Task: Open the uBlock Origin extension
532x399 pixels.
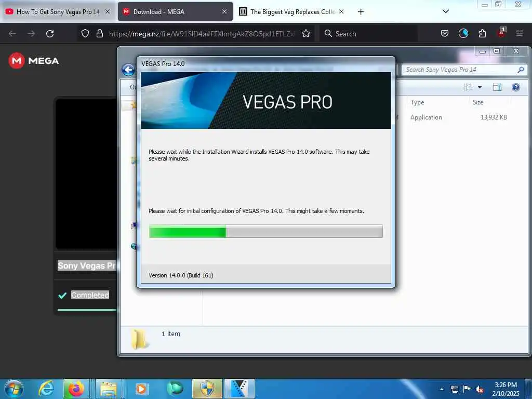Action: (501, 33)
